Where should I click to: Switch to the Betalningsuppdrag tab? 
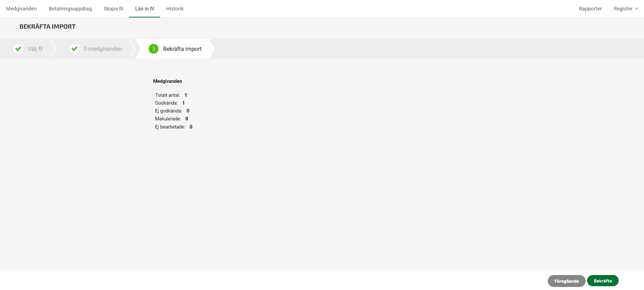(70, 9)
